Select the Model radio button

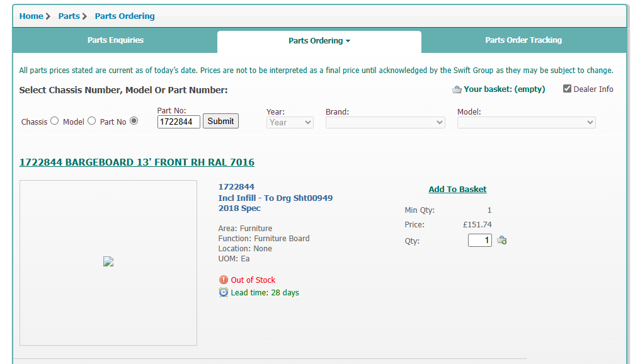point(91,121)
